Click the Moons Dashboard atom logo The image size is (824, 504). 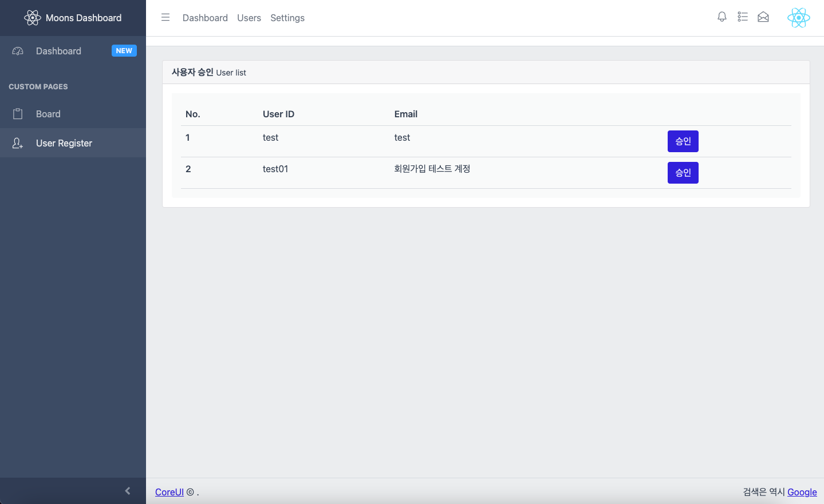(33, 17)
